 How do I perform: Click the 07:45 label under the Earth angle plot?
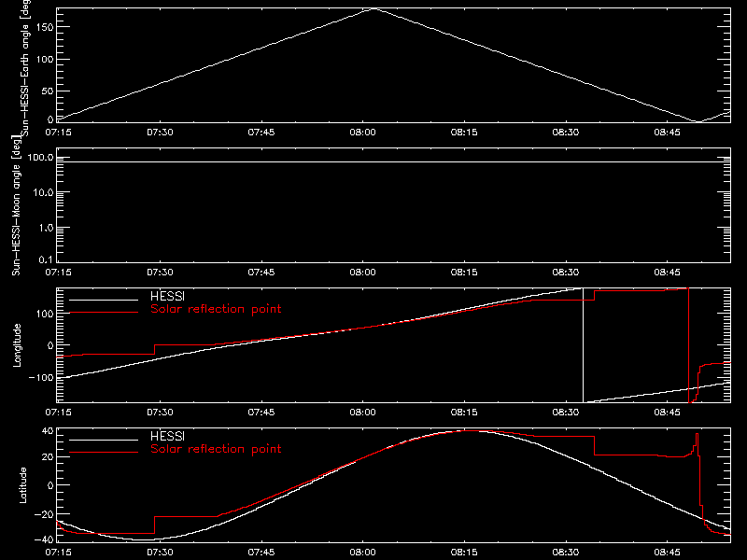[261, 133]
